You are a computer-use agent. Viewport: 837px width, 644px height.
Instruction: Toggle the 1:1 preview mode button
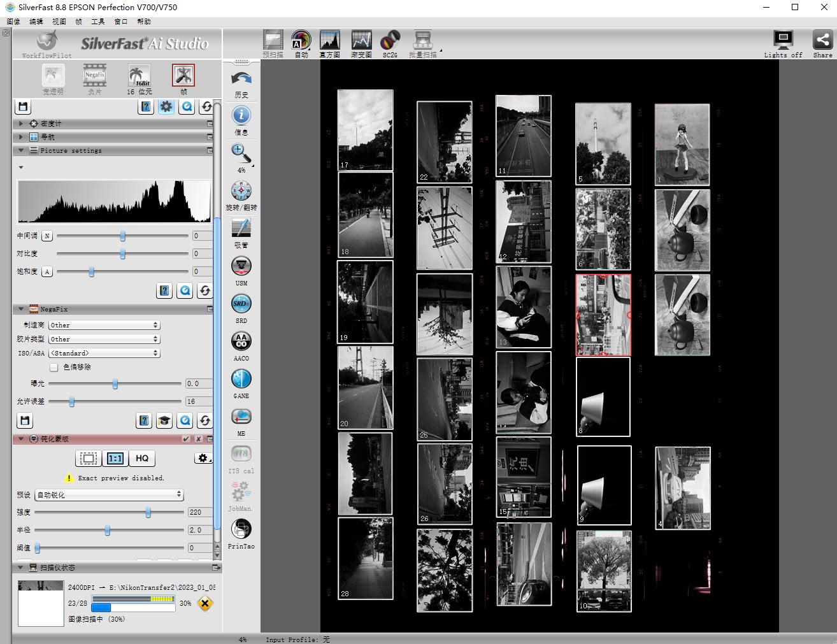(x=115, y=458)
